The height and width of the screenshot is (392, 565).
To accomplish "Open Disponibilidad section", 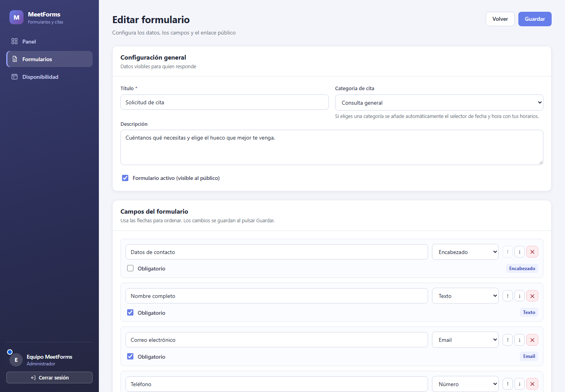I will click(49, 77).
